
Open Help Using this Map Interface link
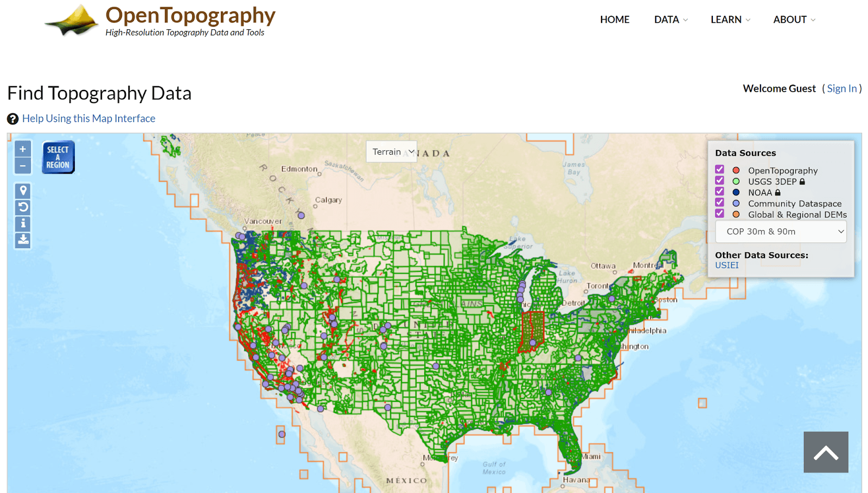[88, 118]
